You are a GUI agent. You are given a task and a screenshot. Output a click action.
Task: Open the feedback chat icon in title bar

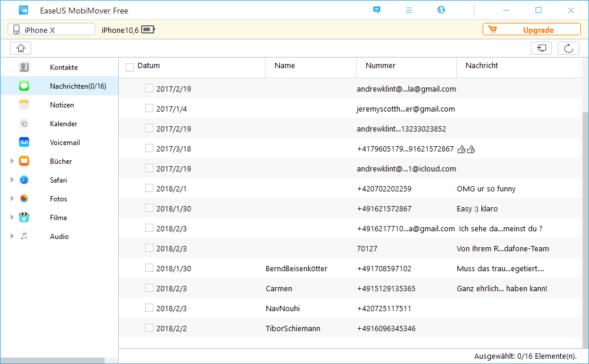coord(377,11)
